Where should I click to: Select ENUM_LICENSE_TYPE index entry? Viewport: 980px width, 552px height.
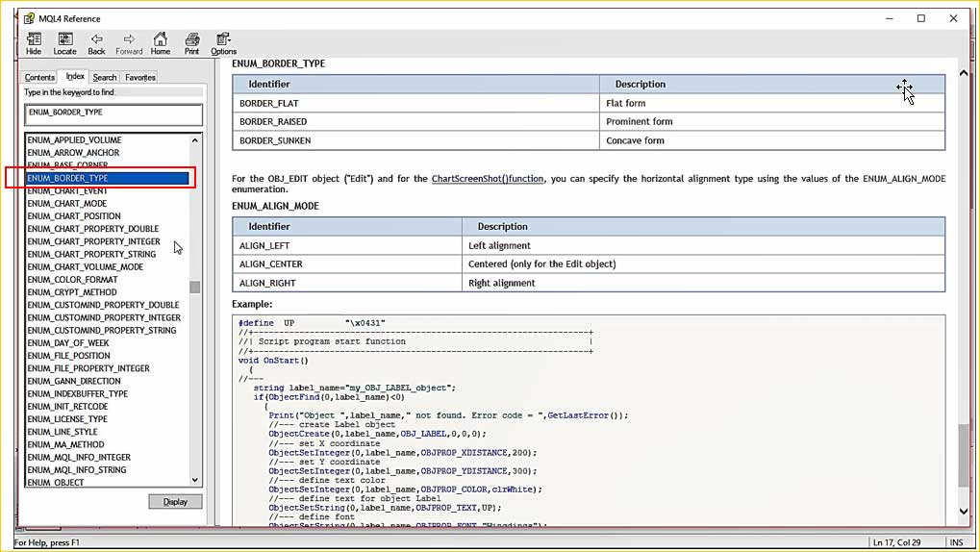(67, 419)
